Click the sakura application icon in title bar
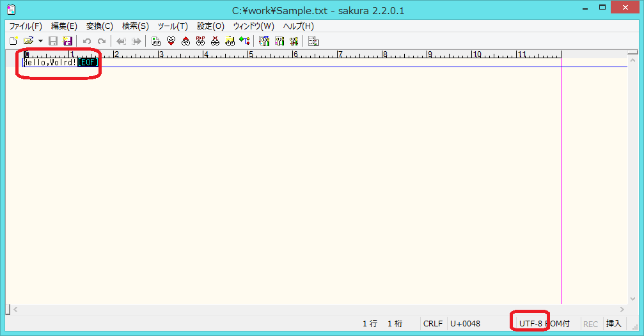 coord(11,10)
